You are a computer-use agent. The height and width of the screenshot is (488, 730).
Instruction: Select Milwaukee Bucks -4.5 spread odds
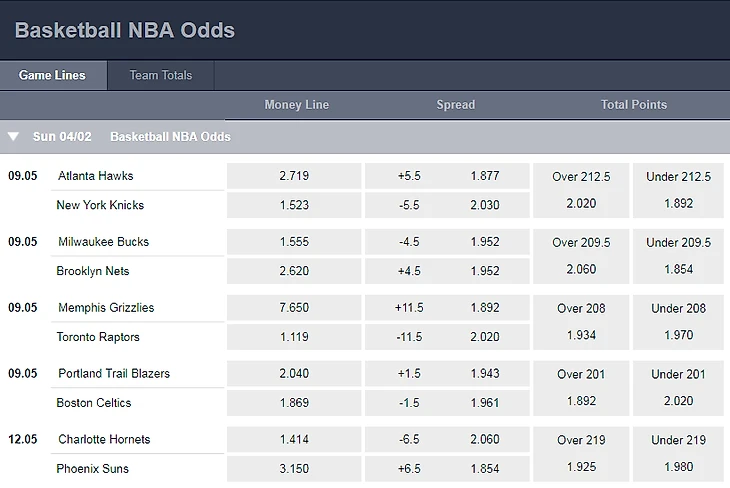(x=447, y=242)
